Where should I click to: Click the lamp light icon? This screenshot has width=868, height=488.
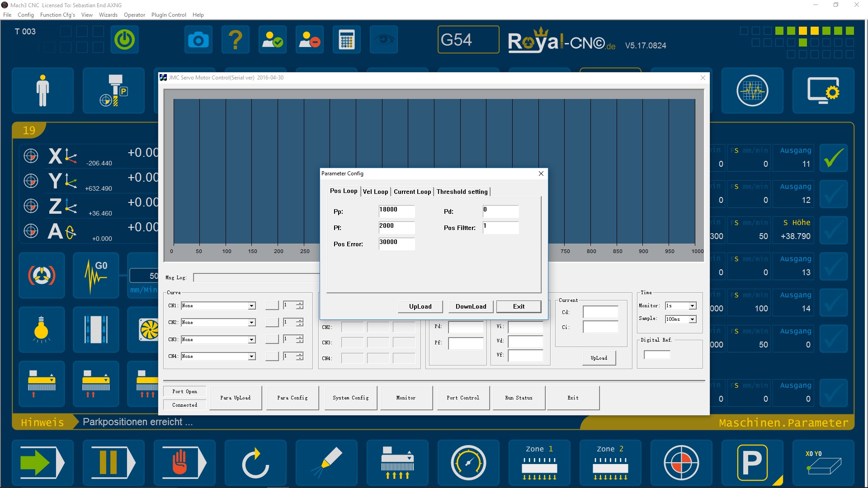41,329
